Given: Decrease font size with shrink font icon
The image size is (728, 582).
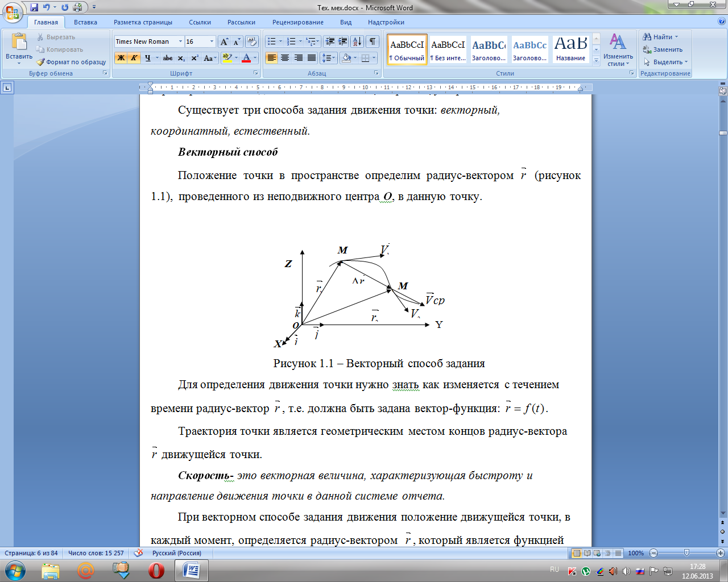Looking at the screenshot, I should (x=237, y=41).
